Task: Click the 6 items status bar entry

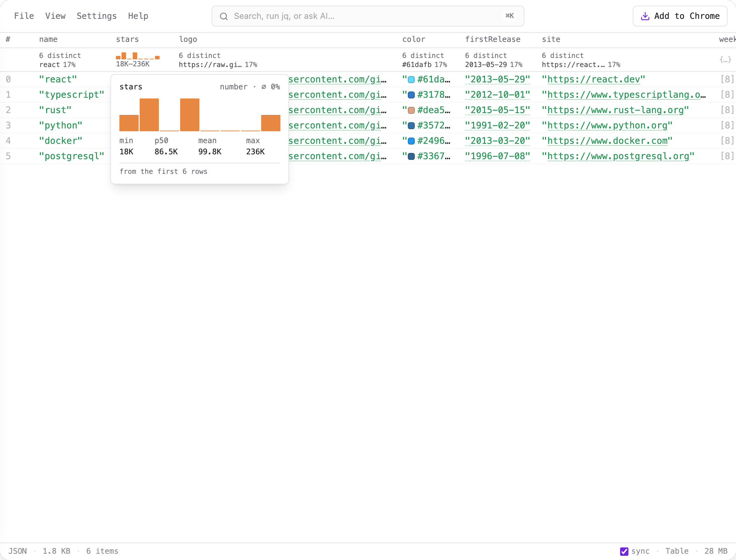Action: tap(102, 551)
